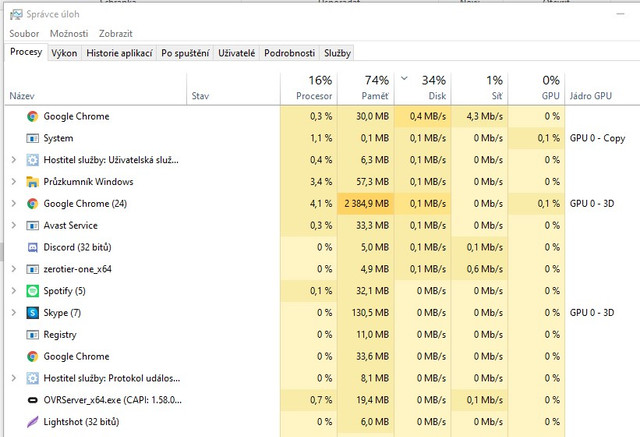Screen dimensions: 640x437
Task: Open the Soubor menu
Action: point(24,34)
